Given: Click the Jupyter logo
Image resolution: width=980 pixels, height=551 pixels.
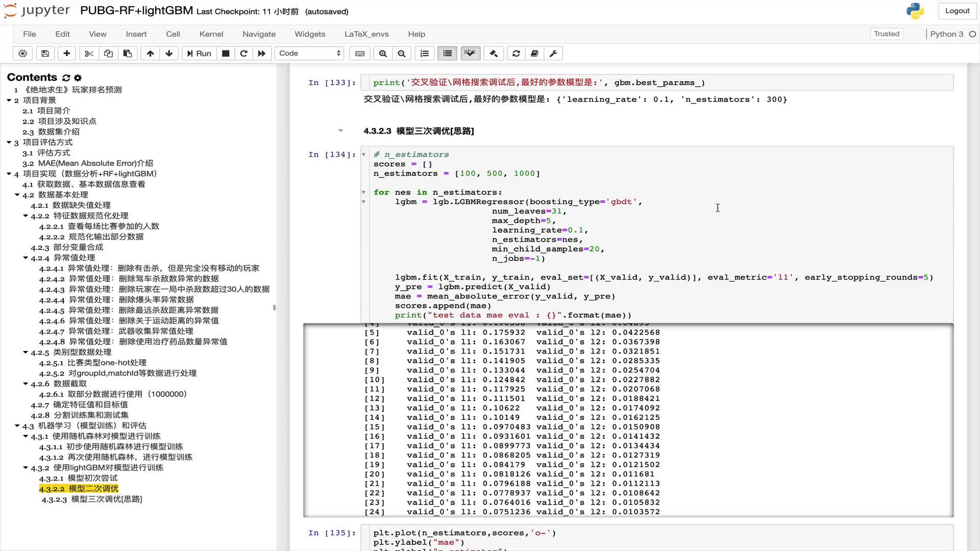Looking at the screenshot, I should pos(37,11).
